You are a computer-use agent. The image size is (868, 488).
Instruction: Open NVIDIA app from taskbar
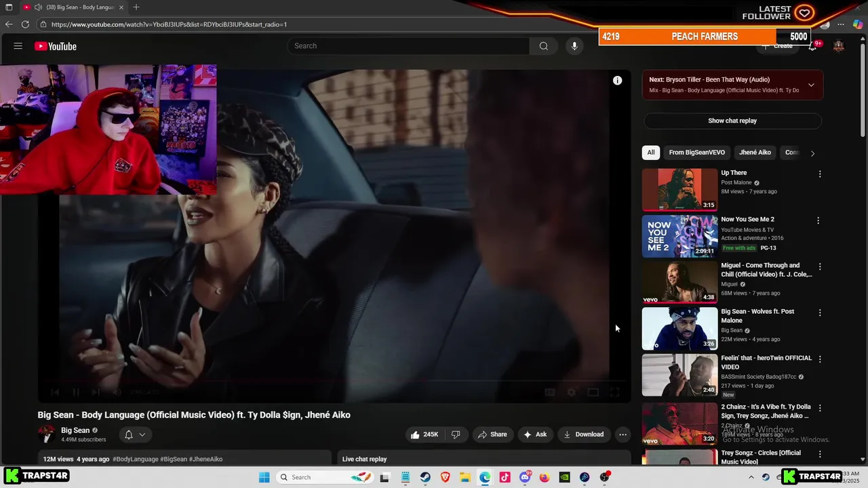pyautogui.click(x=564, y=477)
